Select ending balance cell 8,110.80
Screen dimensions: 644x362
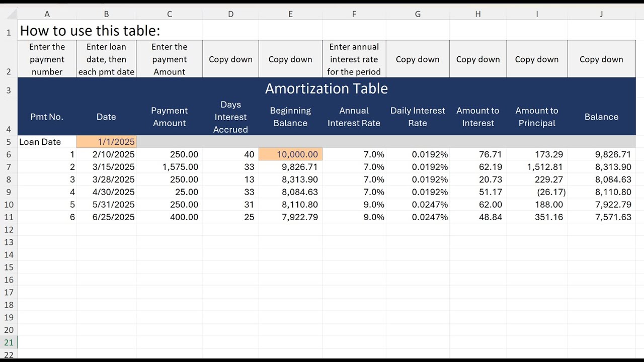coord(601,192)
